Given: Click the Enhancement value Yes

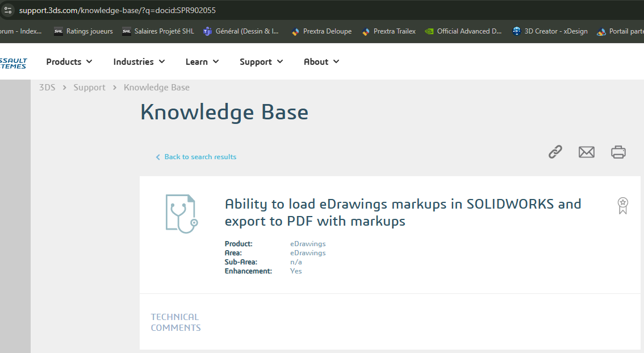Looking at the screenshot, I should (x=296, y=271).
